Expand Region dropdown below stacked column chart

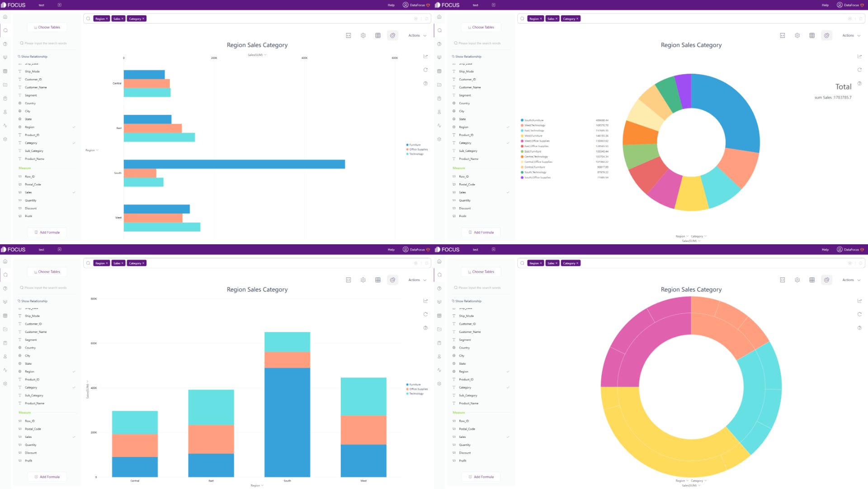click(x=257, y=485)
